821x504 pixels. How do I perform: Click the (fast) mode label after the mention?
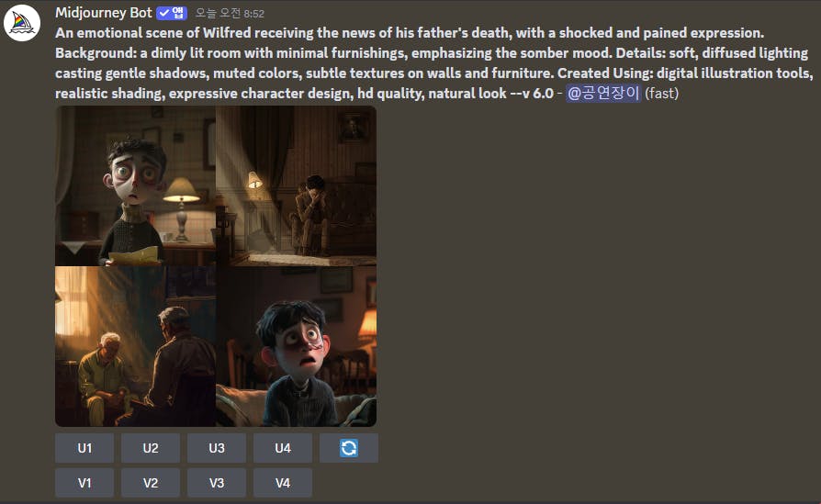(662, 93)
